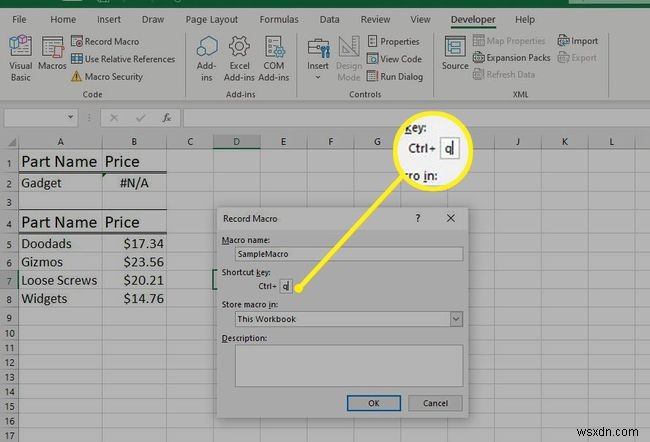Open the XML Source pane
The height and width of the screenshot is (442, 650).
(x=455, y=53)
